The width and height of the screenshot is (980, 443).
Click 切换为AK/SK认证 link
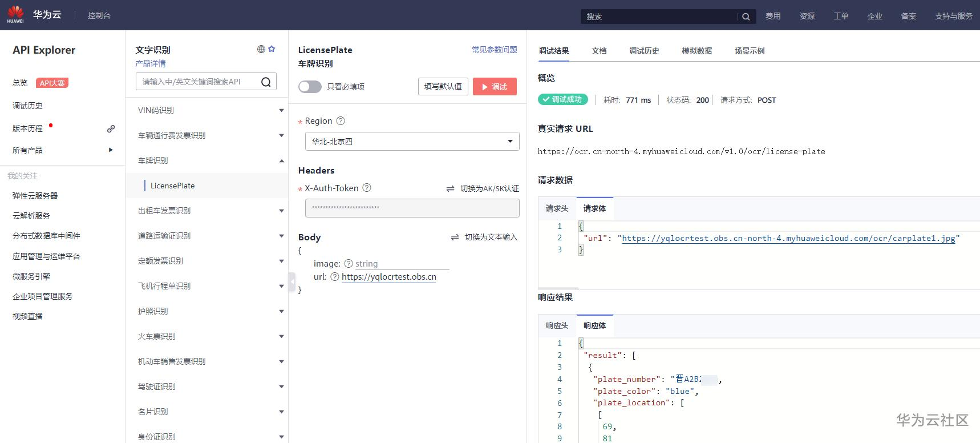[489, 188]
